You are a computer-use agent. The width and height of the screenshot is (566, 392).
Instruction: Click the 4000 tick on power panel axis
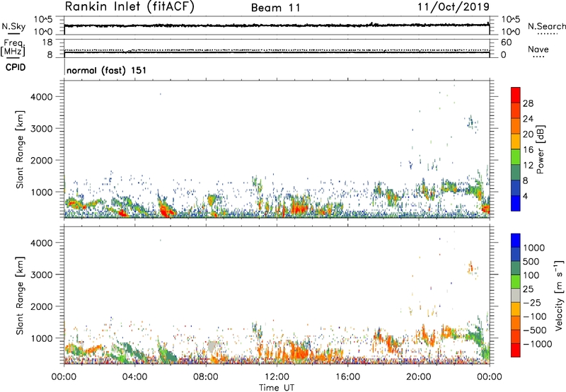click(x=42, y=97)
